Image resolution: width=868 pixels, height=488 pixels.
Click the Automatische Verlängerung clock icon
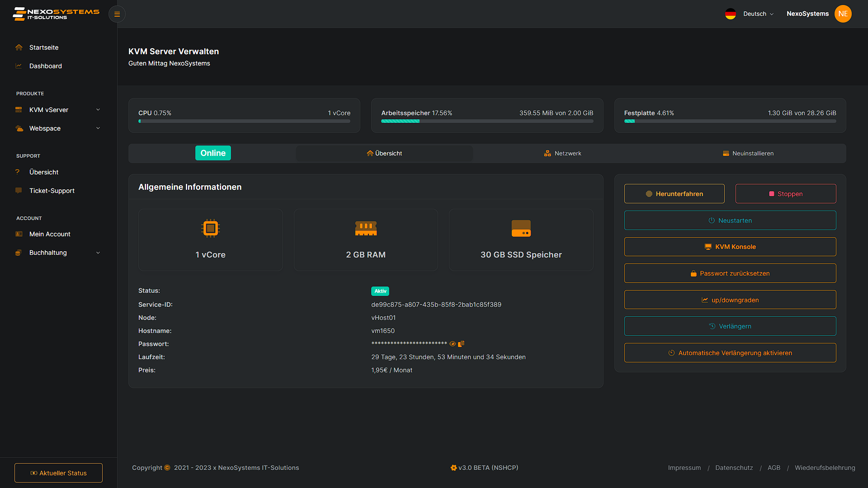[672, 352]
